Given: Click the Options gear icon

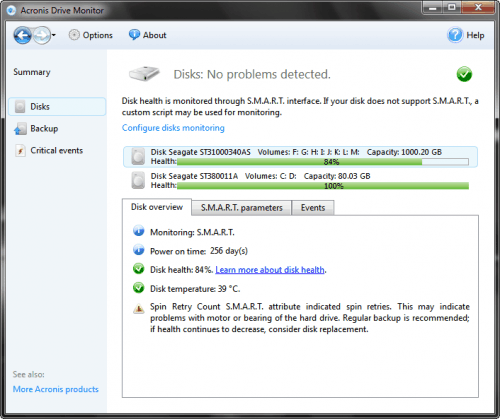Looking at the screenshot, I should (74, 35).
